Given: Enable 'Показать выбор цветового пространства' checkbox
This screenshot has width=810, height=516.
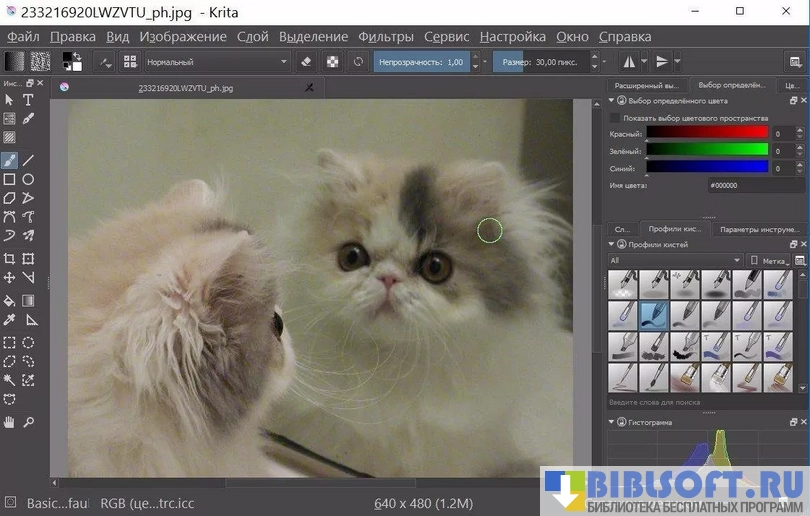Looking at the screenshot, I should click(x=615, y=117).
